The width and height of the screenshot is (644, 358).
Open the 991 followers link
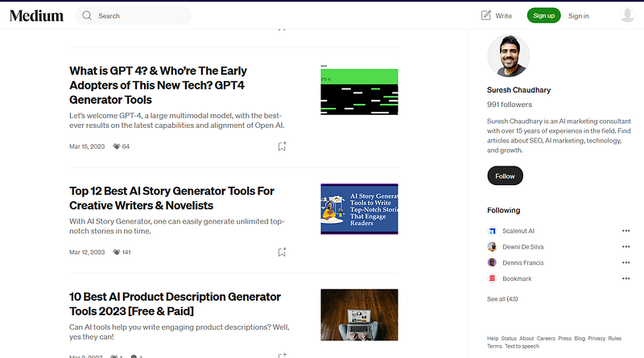pyautogui.click(x=510, y=105)
